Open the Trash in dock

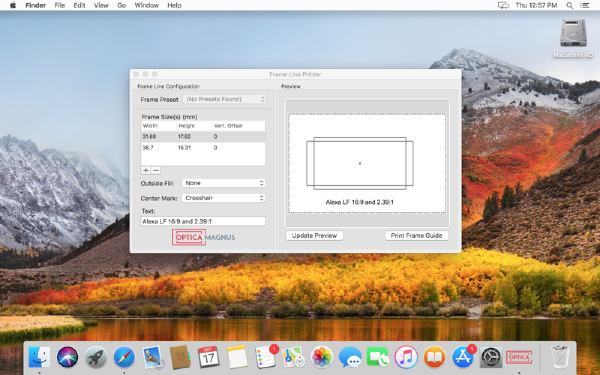tap(561, 357)
